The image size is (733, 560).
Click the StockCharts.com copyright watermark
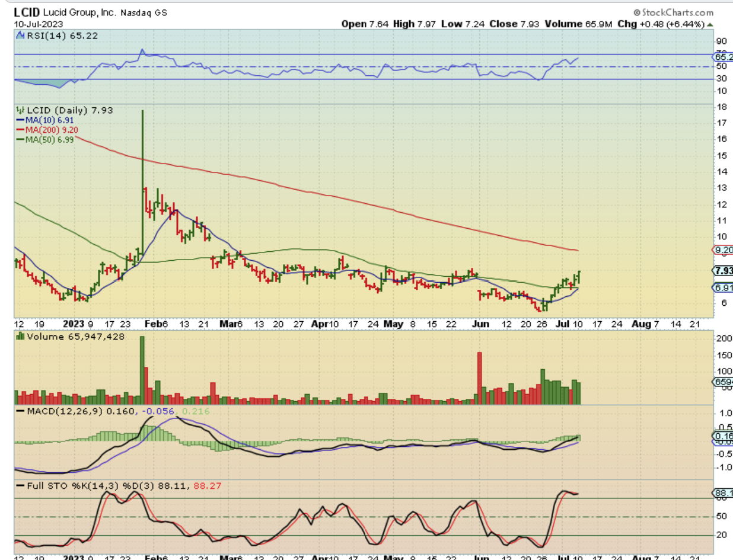[x=673, y=12]
